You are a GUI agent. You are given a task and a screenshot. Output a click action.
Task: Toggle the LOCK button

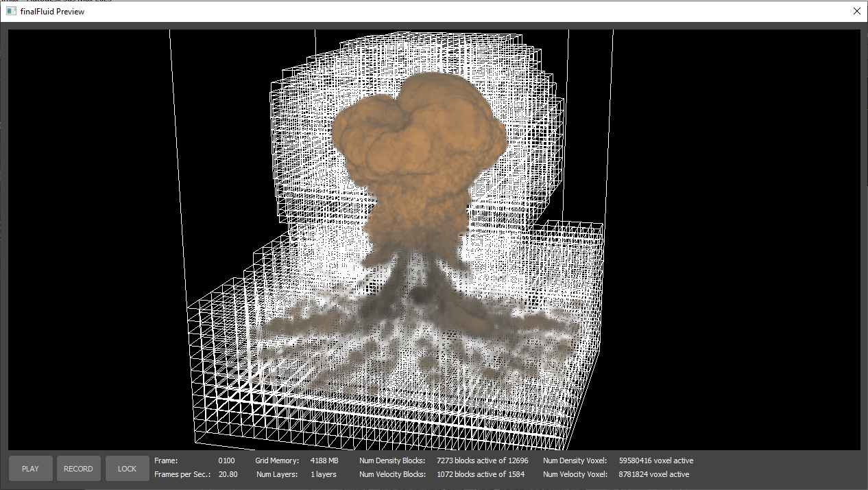click(x=127, y=469)
